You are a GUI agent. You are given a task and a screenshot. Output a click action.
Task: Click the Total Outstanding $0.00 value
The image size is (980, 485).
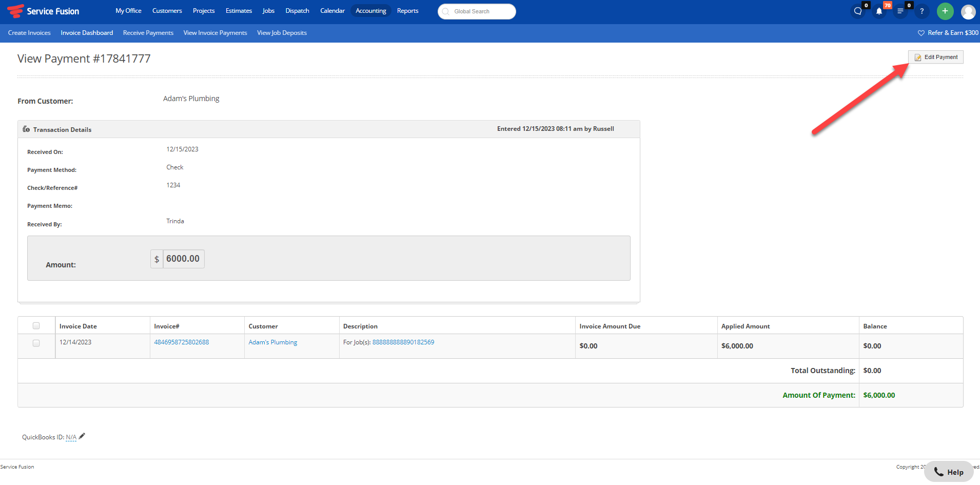(872, 371)
